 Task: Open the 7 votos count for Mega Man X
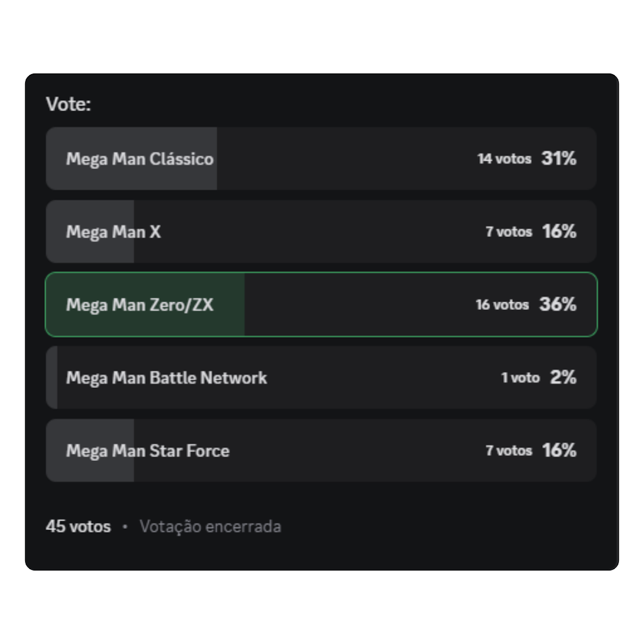pyautogui.click(x=509, y=231)
